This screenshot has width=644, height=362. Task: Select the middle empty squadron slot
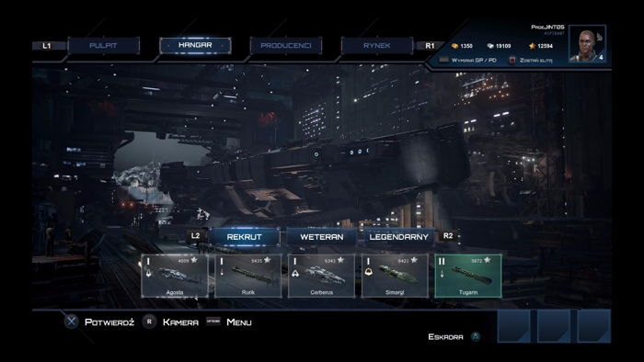[x=554, y=326]
